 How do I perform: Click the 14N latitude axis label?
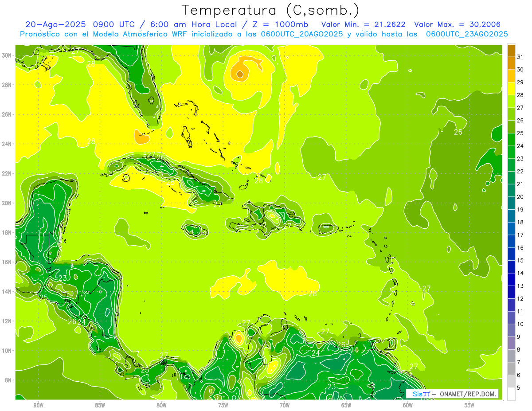tap(7, 291)
